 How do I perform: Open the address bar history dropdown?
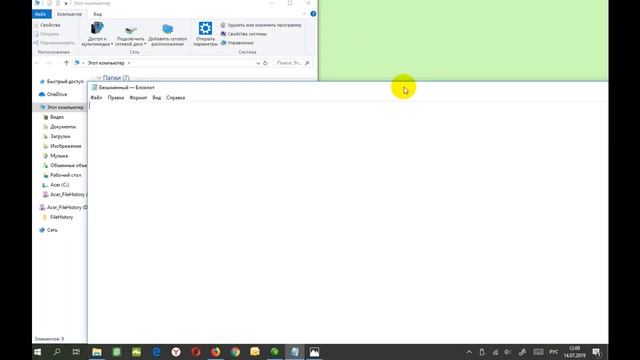point(258,63)
